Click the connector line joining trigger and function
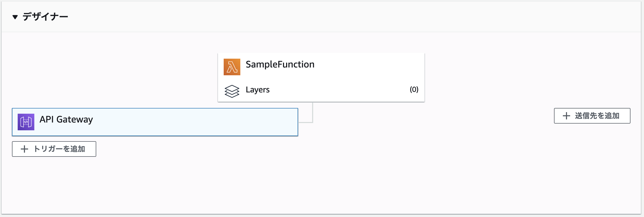 click(x=312, y=114)
